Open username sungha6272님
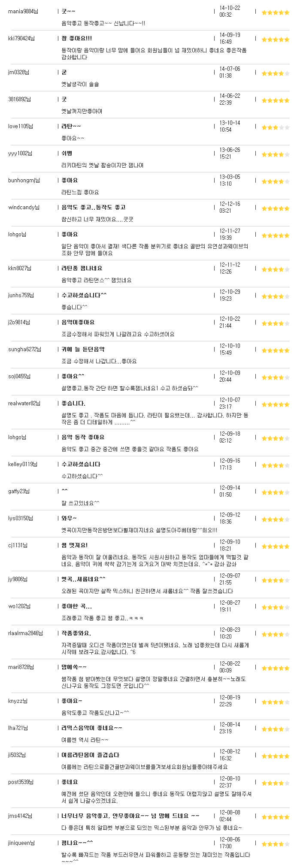The image size is (300, 868). 24,350
